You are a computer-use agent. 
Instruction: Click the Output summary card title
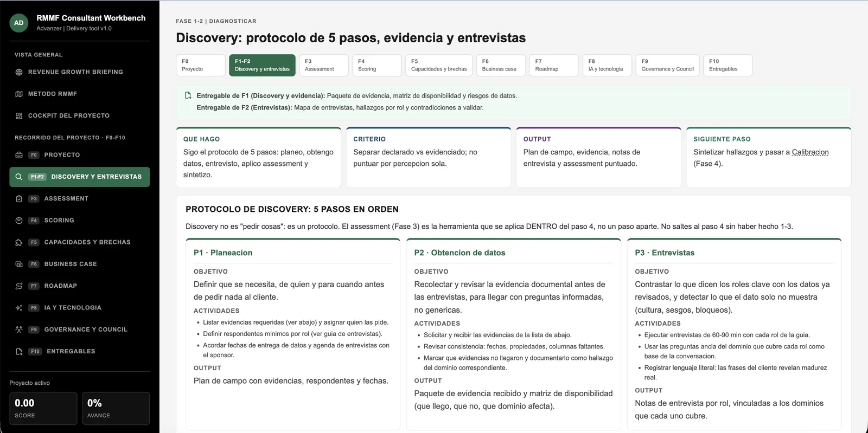point(537,139)
